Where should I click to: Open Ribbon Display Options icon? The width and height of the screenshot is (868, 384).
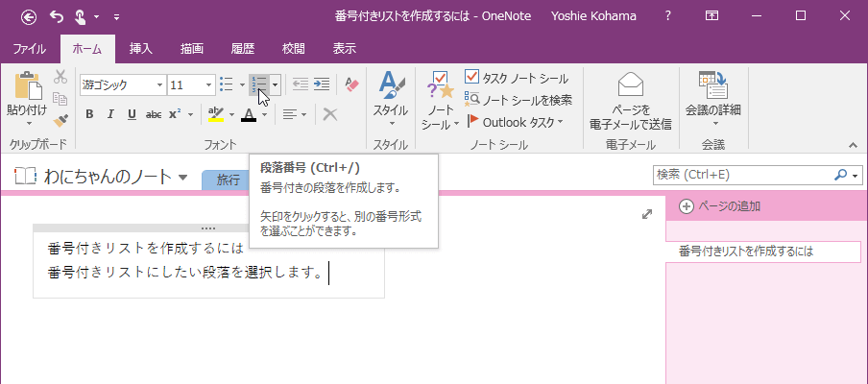click(711, 16)
